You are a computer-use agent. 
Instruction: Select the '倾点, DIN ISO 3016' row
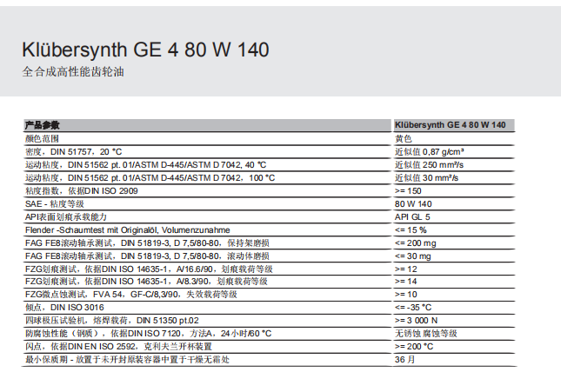pyautogui.click(x=64, y=307)
